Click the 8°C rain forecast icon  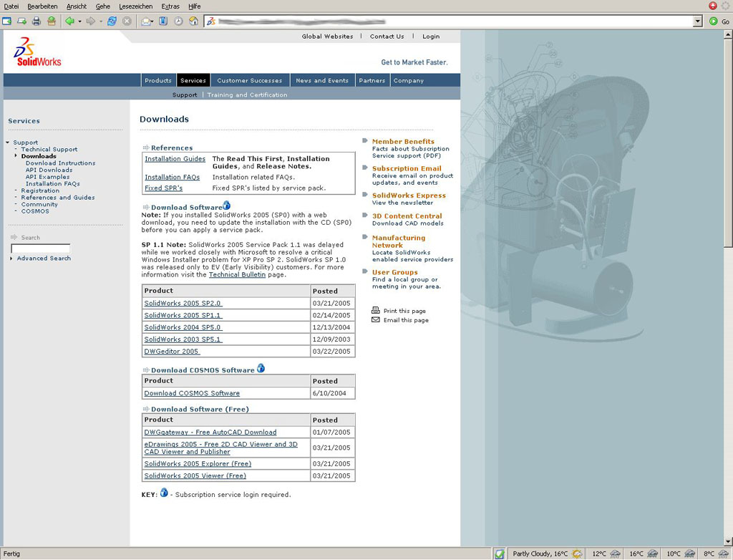tap(724, 554)
